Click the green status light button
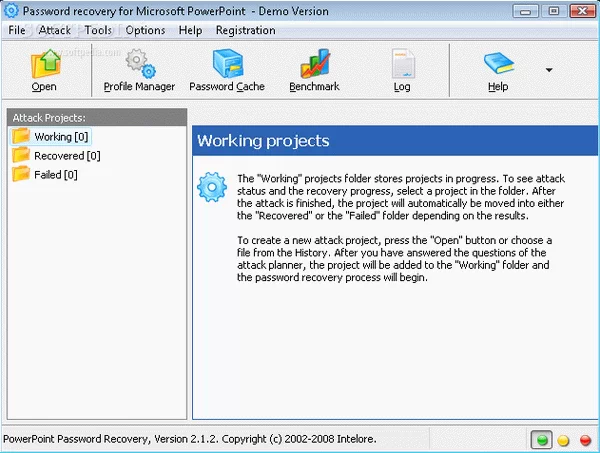 click(x=542, y=440)
